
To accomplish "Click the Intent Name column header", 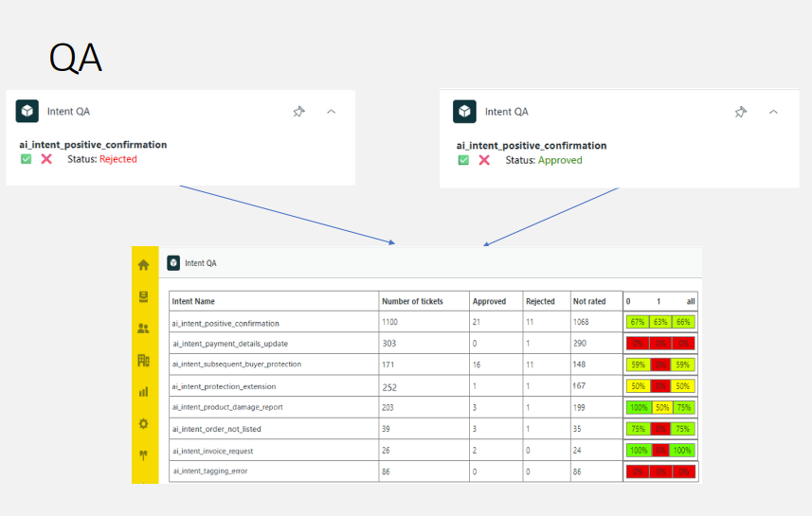I will (x=193, y=301).
